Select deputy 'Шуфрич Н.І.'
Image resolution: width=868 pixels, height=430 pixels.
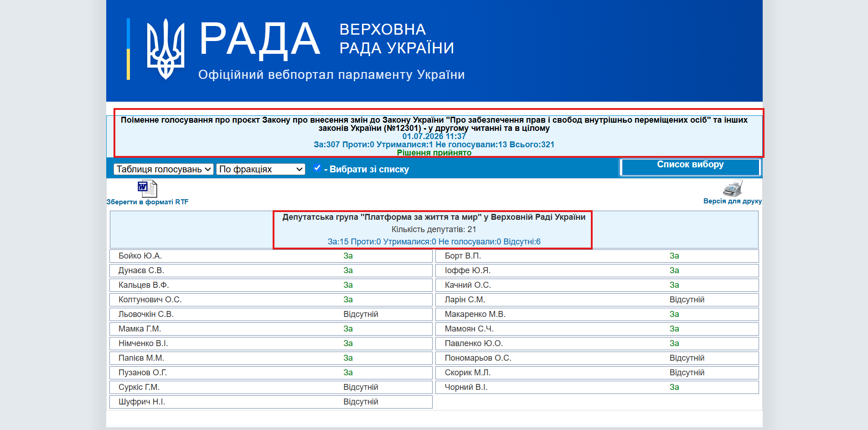[142, 402]
